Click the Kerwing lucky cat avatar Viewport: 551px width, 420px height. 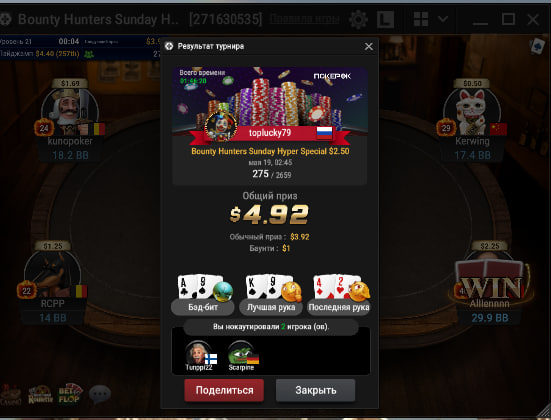[472, 112]
